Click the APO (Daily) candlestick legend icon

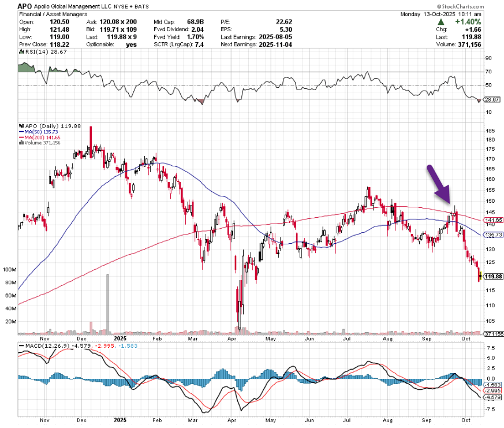[20, 125]
